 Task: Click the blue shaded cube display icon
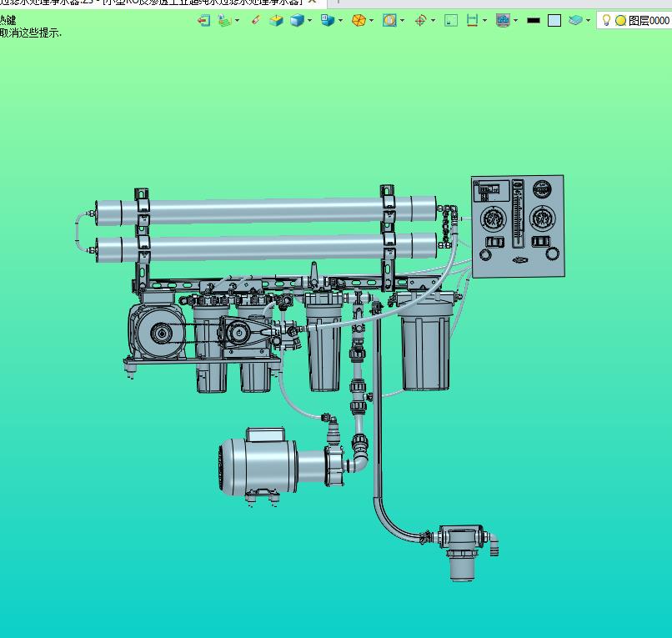click(x=297, y=20)
